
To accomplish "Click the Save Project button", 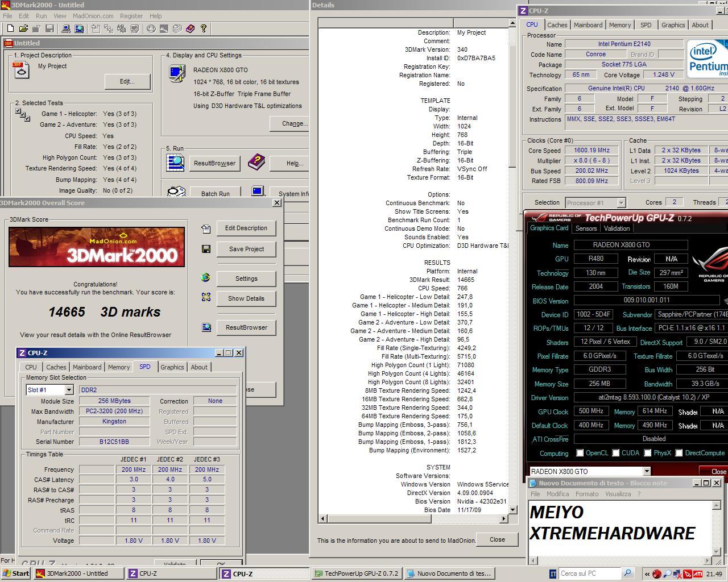I will 246,249.
